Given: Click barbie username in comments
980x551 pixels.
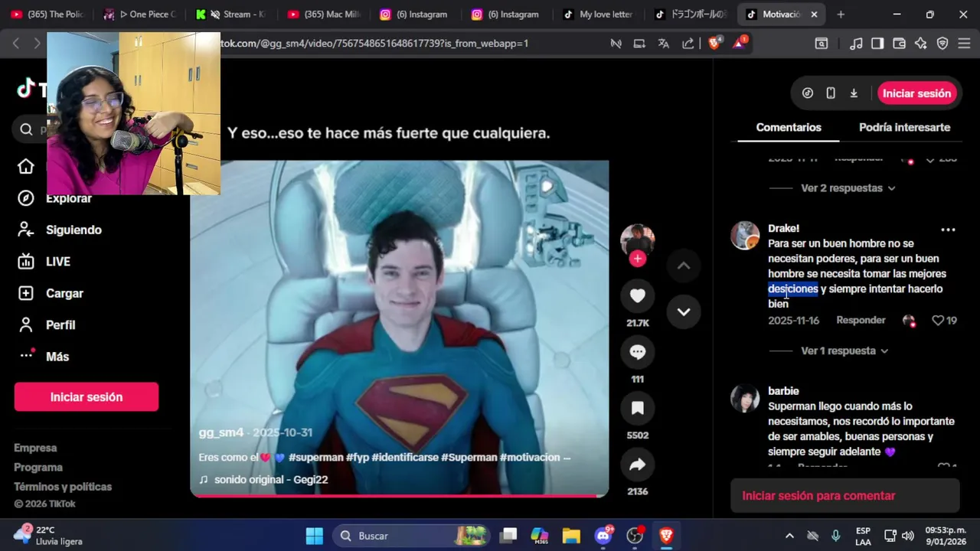Looking at the screenshot, I should click(783, 391).
